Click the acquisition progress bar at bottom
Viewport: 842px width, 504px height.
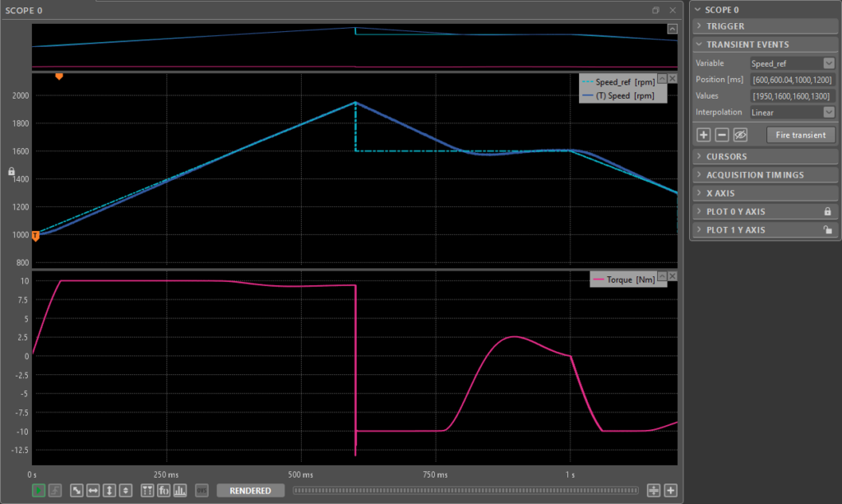[467, 491]
